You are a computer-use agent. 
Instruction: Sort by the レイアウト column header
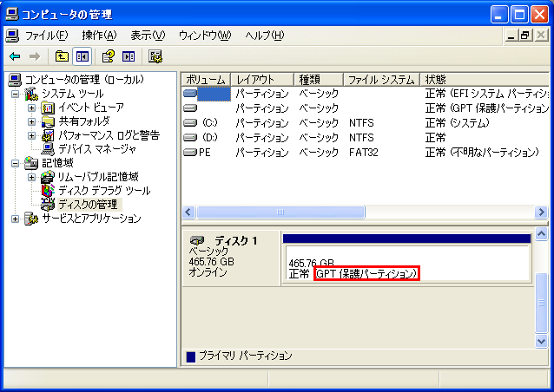click(x=262, y=80)
